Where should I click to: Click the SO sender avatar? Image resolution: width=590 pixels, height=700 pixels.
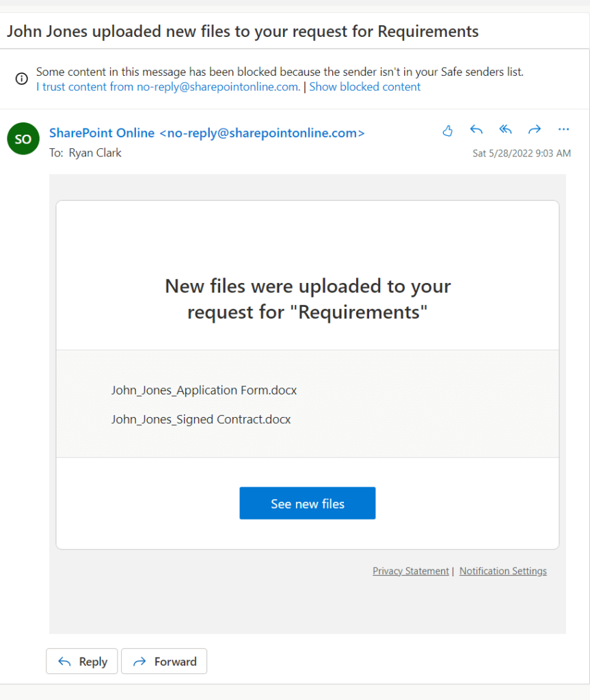(23, 139)
